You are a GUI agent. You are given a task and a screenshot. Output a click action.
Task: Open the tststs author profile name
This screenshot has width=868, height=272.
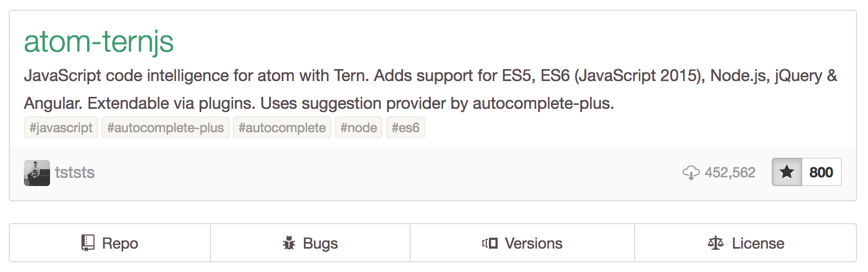75,173
